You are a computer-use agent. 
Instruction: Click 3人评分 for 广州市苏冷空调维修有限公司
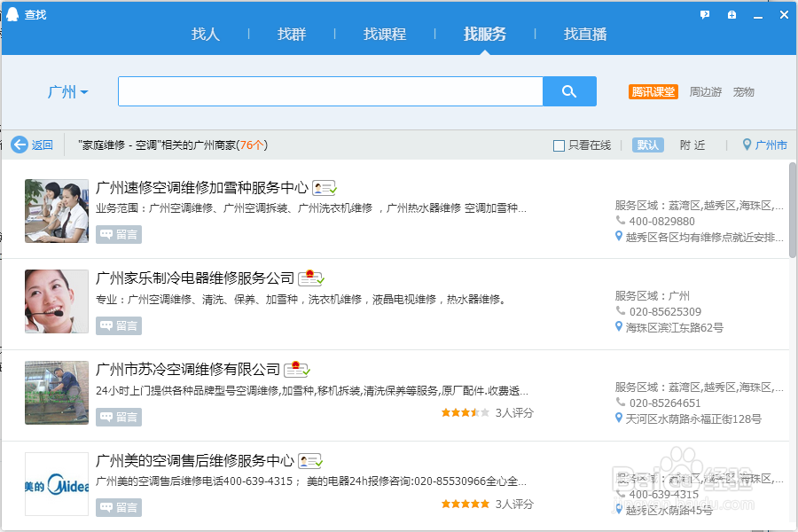[514, 413]
